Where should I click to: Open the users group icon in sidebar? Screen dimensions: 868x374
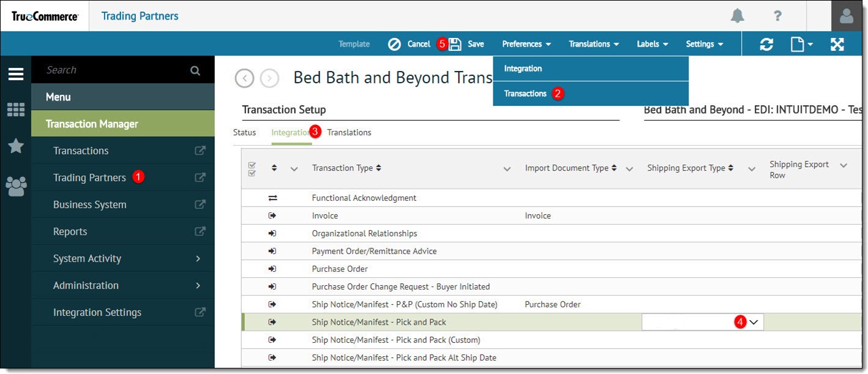point(16,185)
